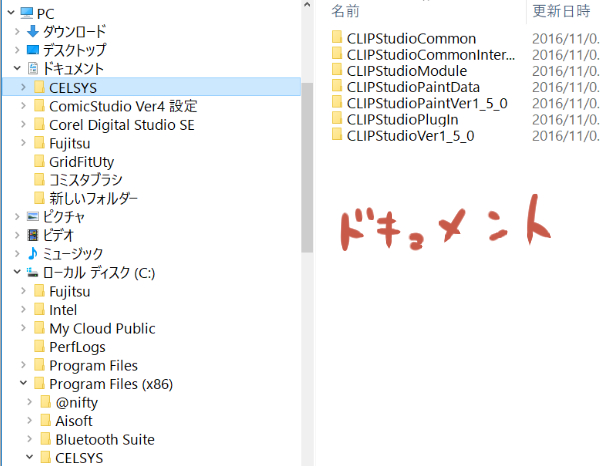Select the ビデオ tree item
This screenshot has height=466, width=600.
coord(58,235)
